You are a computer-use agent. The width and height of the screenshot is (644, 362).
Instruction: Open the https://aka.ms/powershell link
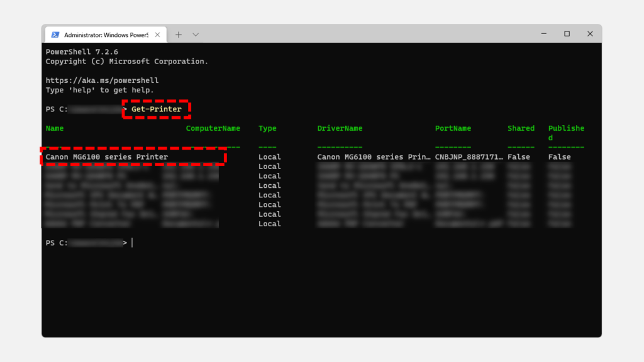tap(102, 80)
